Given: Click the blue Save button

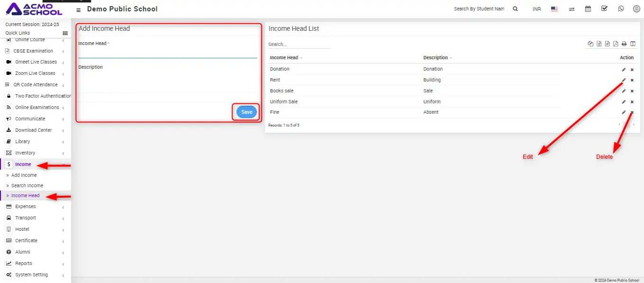Looking at the screenshot, I should click(247, 112).
